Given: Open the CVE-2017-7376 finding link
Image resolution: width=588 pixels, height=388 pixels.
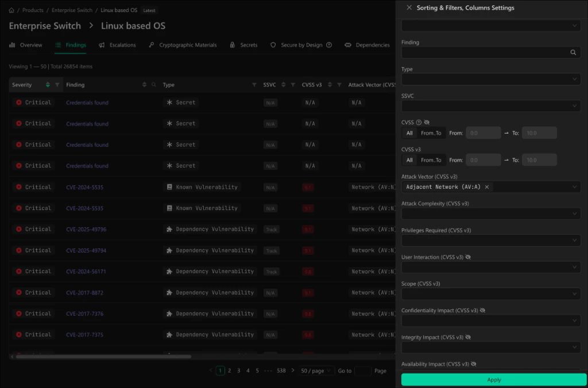Looking at the screenshot, I should pyautogui.click(x=84, y=313).
